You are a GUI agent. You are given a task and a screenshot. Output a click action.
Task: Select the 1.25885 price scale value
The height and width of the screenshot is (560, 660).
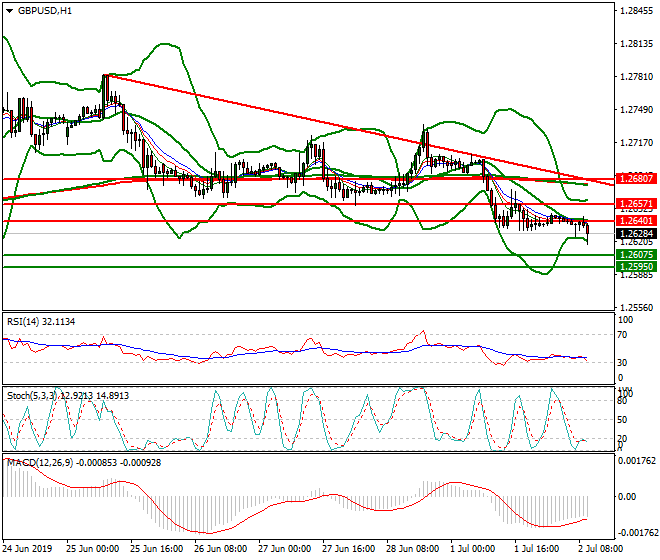click(x=637, y=275)
